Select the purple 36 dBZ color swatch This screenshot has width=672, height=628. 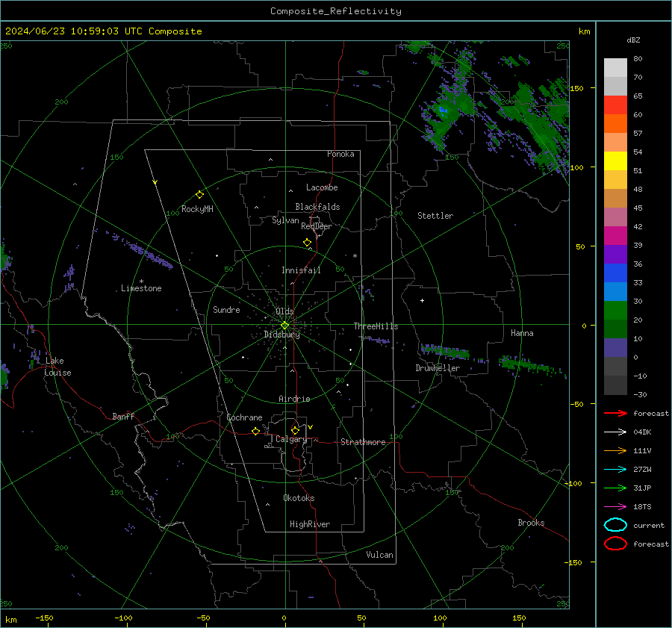615,254
